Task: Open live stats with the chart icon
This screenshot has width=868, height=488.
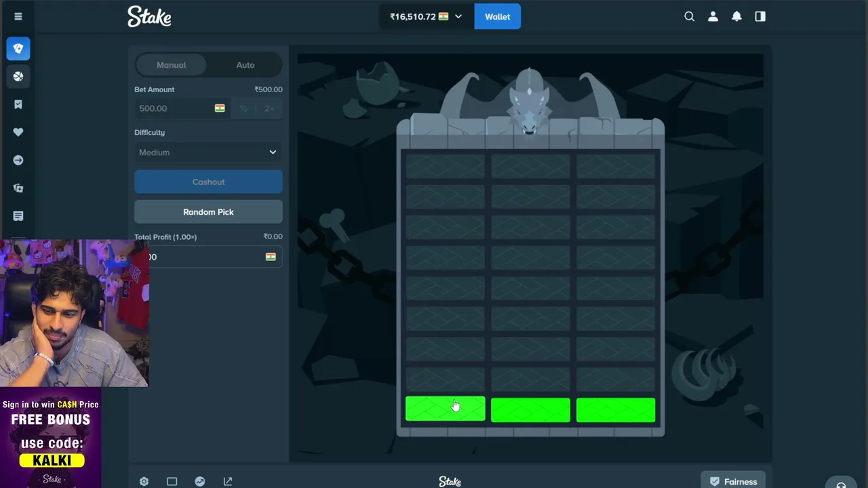Action: click(199, 481)
